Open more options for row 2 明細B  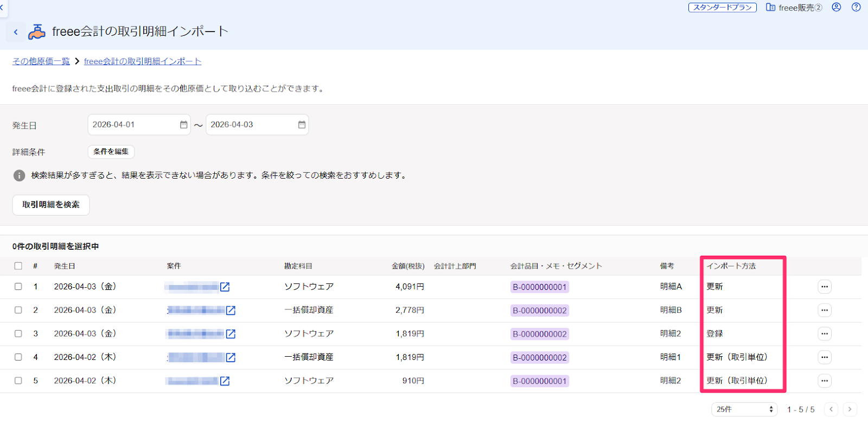click(x=825, y=310)
